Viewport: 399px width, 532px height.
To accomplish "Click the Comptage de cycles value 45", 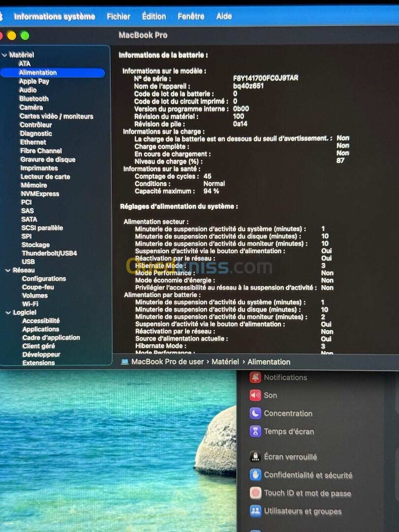I will (x=207, y=176).
